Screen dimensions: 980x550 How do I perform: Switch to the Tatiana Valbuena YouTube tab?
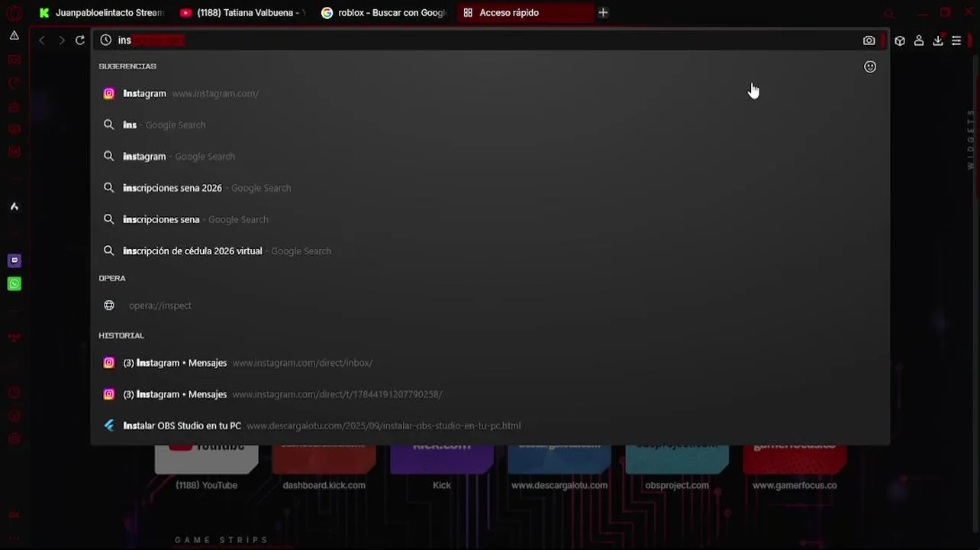point(243,12)
